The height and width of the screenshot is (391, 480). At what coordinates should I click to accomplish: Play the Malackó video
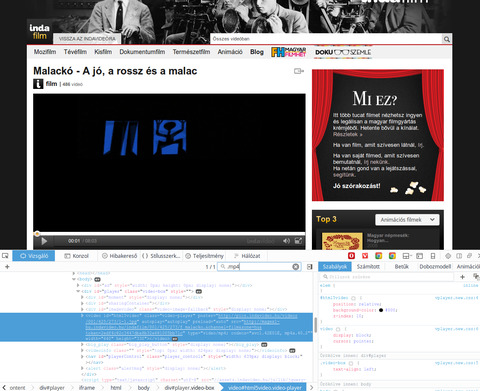44,241
